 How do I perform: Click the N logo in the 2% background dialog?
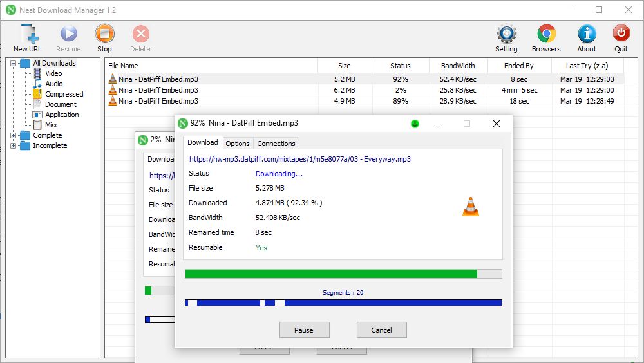point(143,140)
